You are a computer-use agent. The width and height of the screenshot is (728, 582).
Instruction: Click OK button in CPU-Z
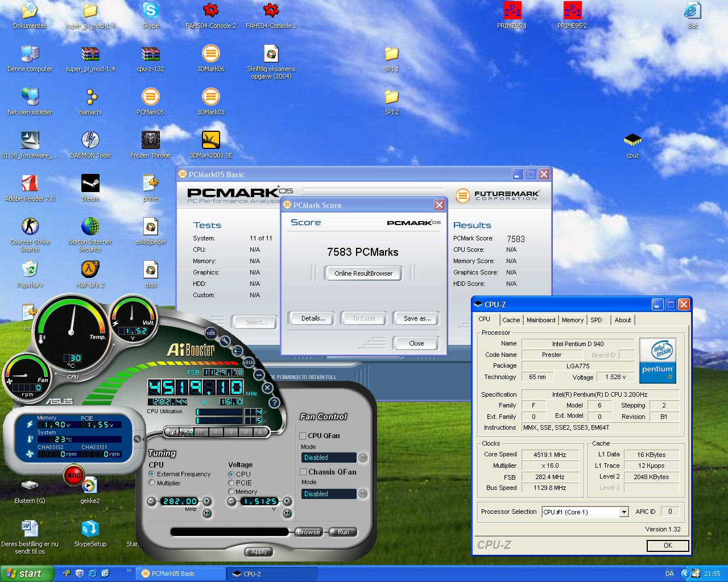pyautogui.click(x=668, y=546)
